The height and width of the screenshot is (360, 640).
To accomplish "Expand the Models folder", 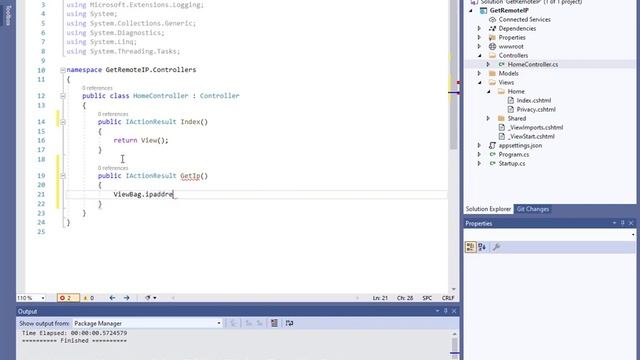I will pos(480,73).
